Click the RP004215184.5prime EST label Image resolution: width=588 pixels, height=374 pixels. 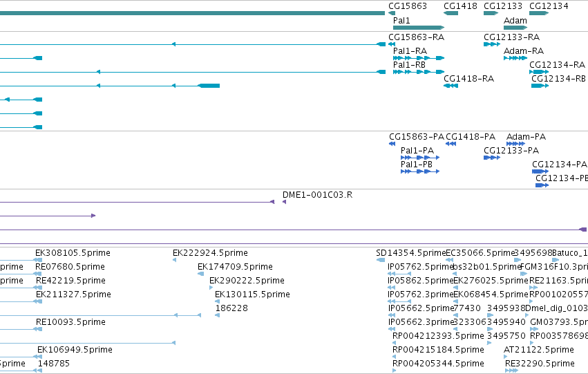(438, 350)
